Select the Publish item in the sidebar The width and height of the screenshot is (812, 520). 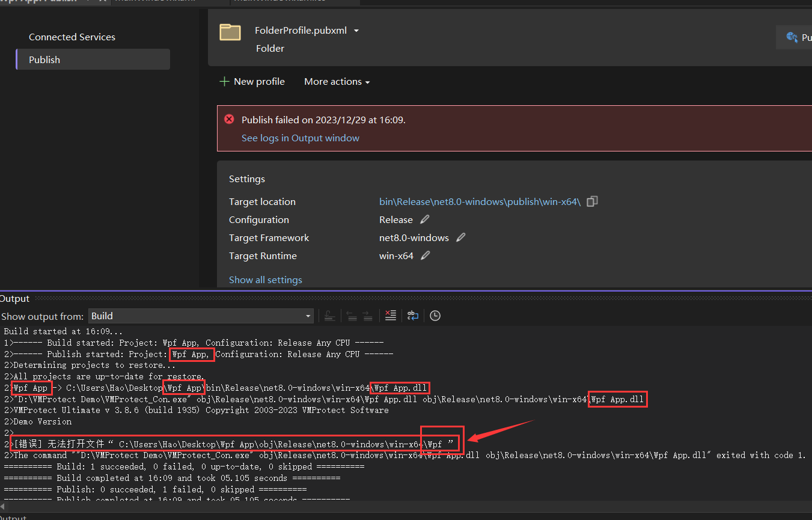pos(93,60)
